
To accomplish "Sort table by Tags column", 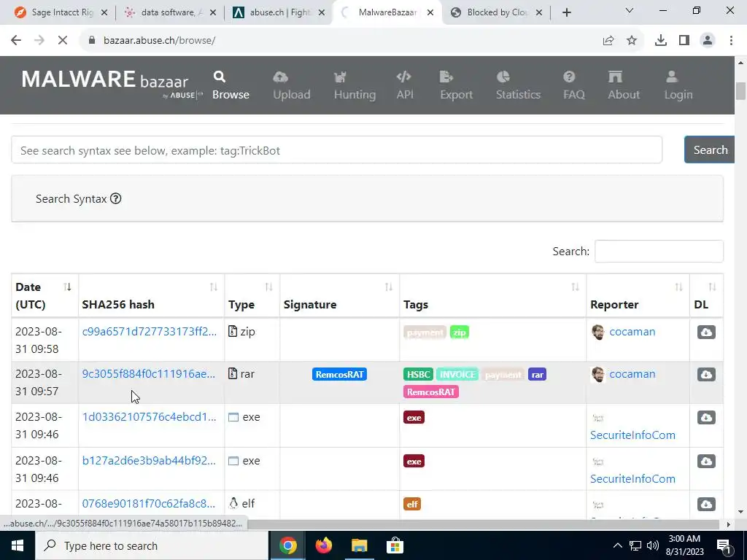I will (493, 296).
